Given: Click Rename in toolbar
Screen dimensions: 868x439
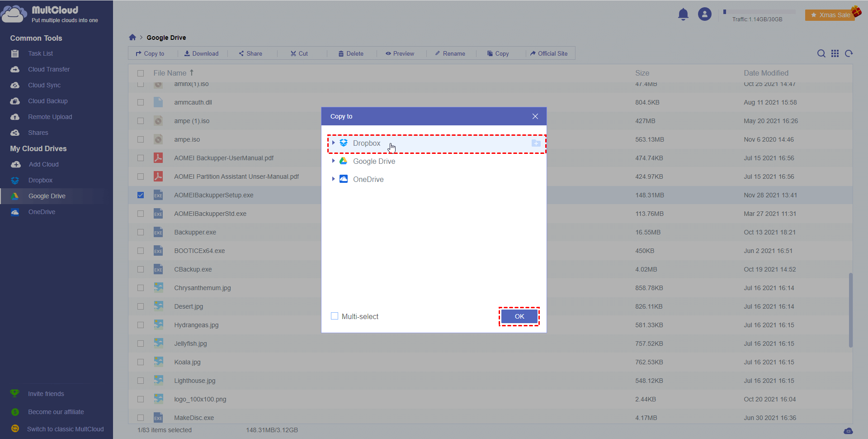Looking at the screenshot, I should point(450,53).
